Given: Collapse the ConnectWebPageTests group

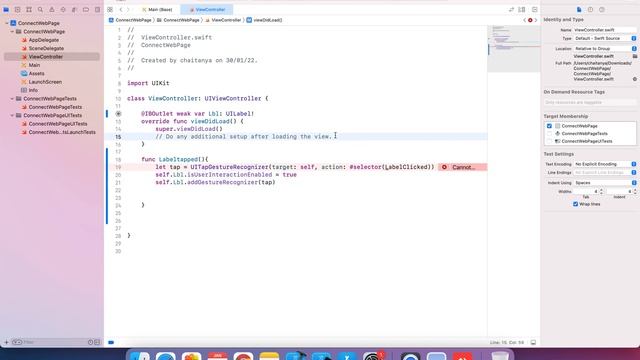Looking at the screenshot, I should tap(12, 99).
